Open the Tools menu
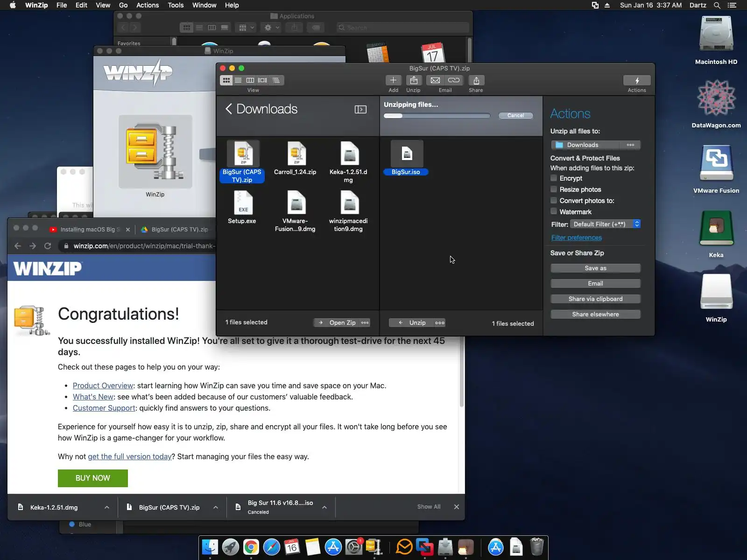The height and width of the screenshot is (560, 747). click(176, 5)
